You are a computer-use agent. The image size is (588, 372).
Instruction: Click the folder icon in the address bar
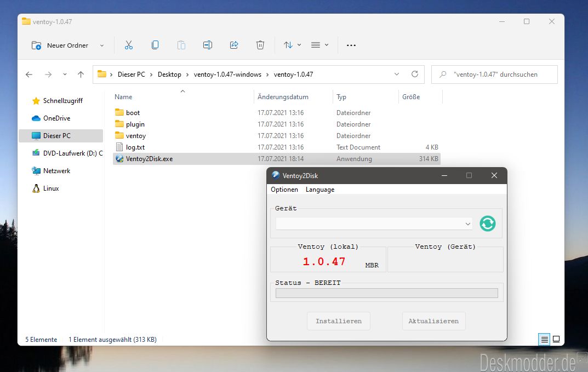[x=101, y=75]
